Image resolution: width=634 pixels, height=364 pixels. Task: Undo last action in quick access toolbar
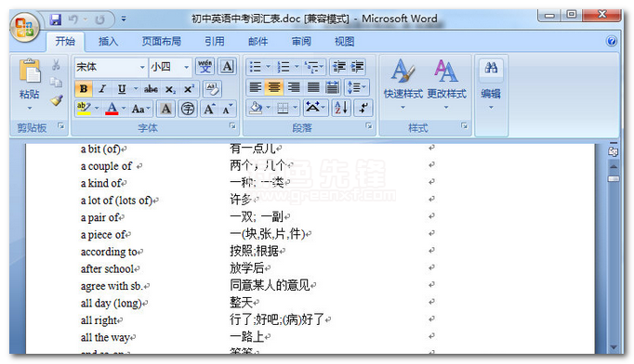click(x=73, y=19)
